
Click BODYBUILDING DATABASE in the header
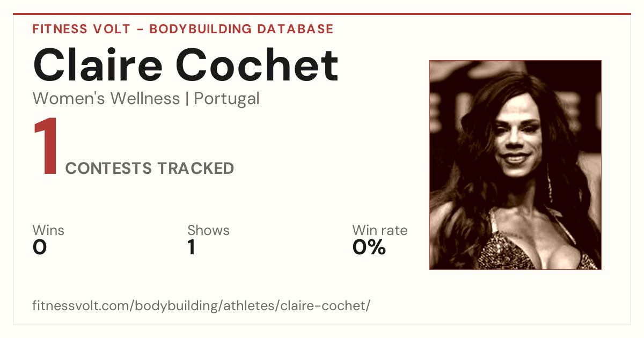click(x=241, y=29)
